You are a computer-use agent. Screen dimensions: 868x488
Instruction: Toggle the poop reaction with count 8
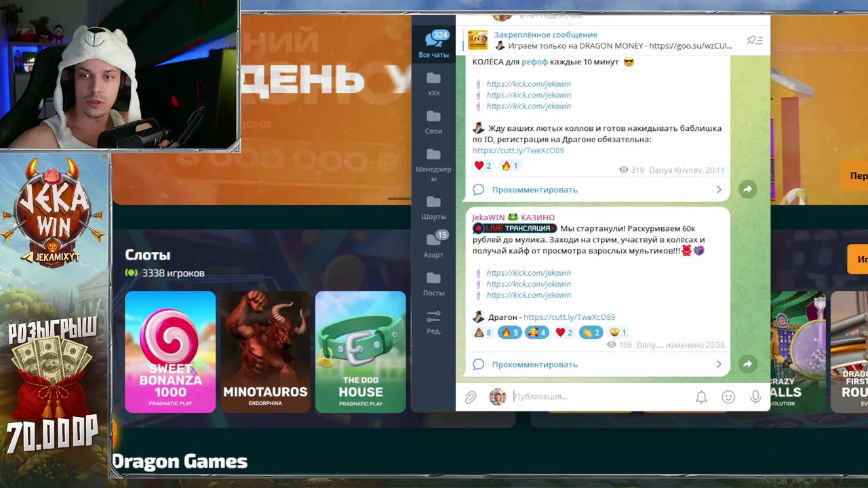pos(483,332)
